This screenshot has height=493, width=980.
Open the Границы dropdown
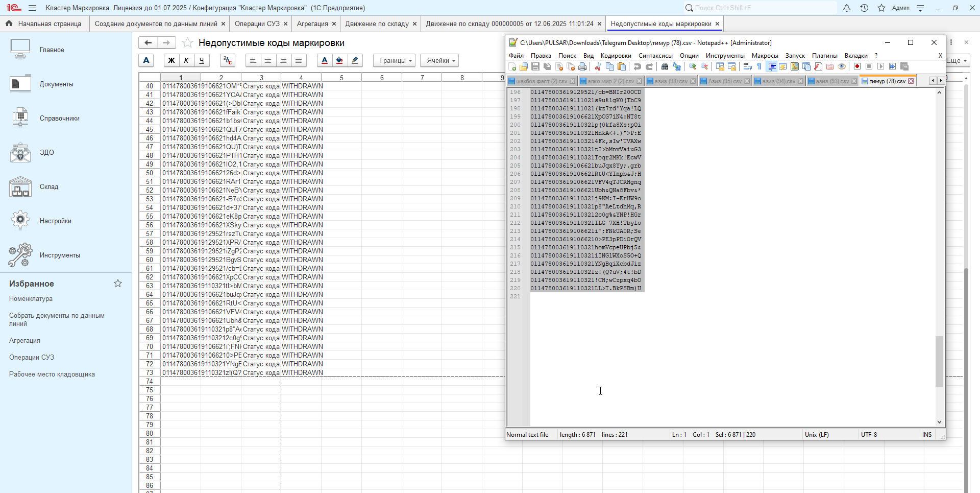394,60
